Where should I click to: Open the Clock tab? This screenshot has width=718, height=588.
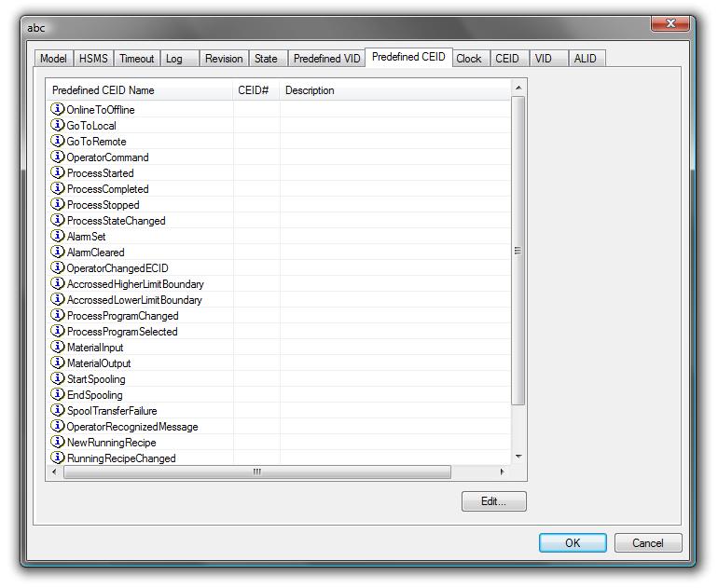click(468, 59)
